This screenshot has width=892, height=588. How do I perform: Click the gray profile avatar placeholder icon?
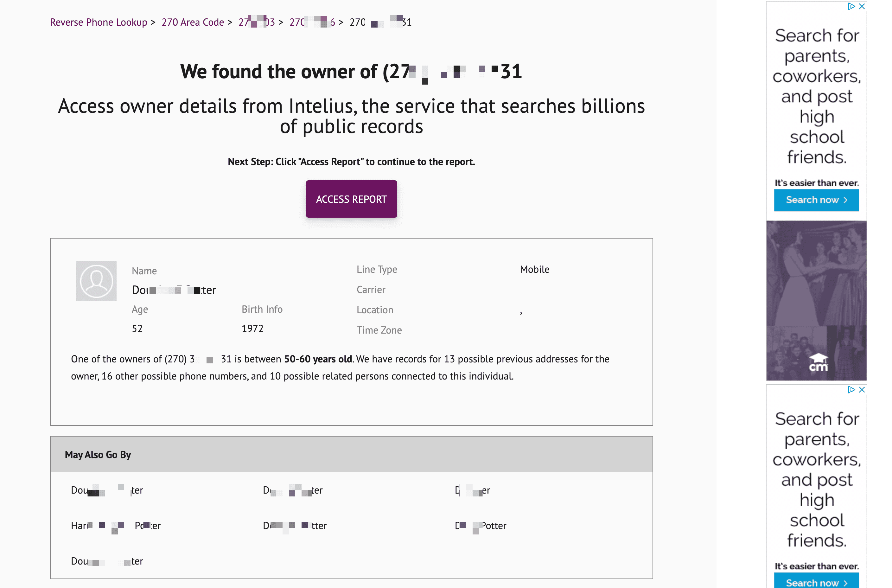[96, 281]
